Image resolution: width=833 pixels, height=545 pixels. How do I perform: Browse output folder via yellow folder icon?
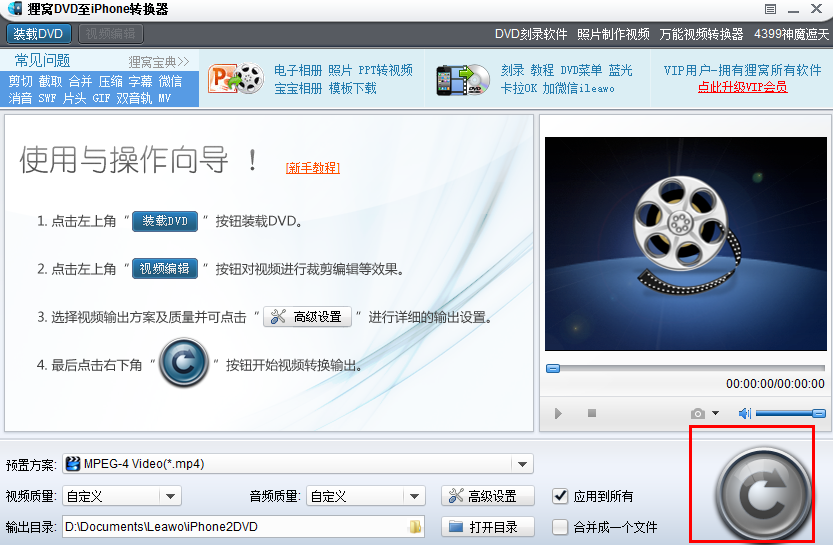[415, 526]
